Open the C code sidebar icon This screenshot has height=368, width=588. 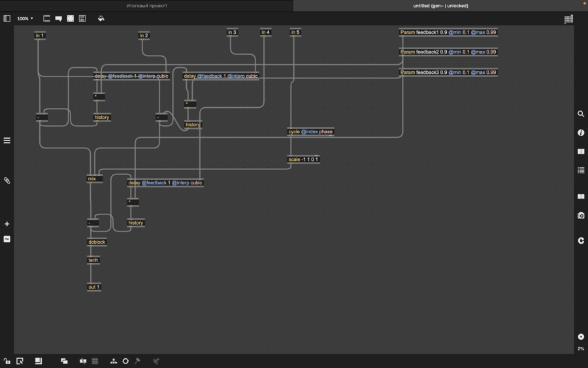tap(581, 241)
